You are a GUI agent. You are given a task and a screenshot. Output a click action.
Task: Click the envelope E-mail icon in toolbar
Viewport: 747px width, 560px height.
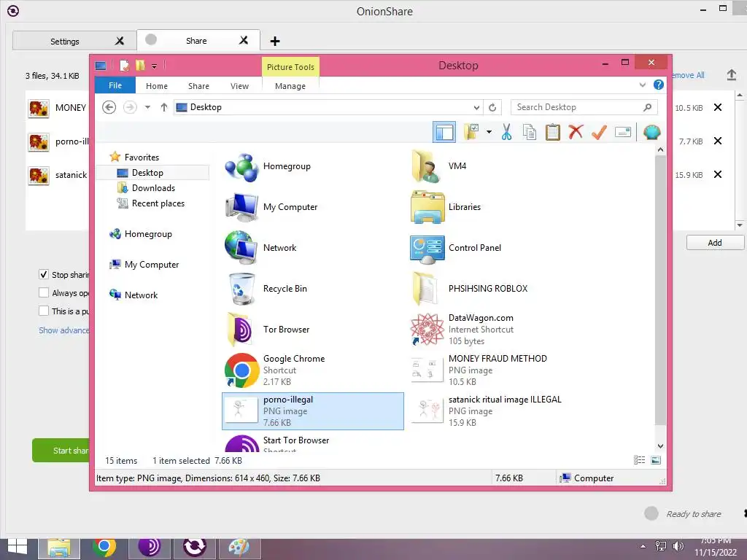tap(623, 132)
